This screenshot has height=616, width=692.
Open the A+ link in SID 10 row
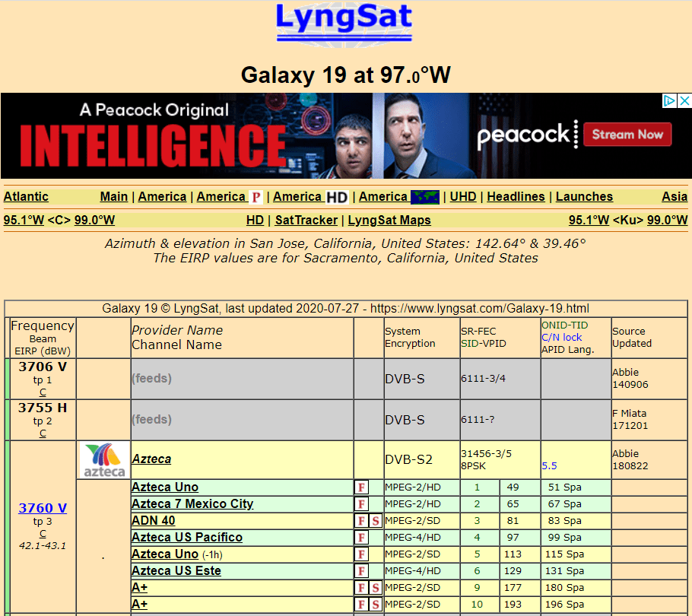tap(139, 605)
